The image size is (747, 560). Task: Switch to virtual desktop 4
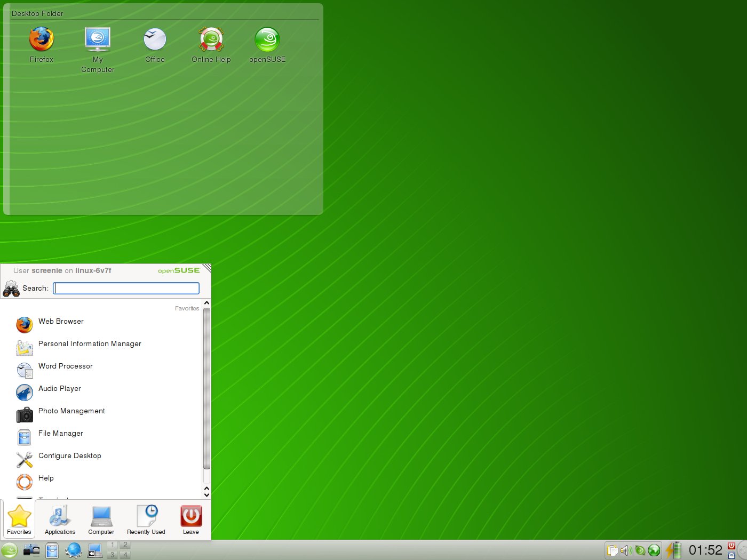[x=125, y=555]
